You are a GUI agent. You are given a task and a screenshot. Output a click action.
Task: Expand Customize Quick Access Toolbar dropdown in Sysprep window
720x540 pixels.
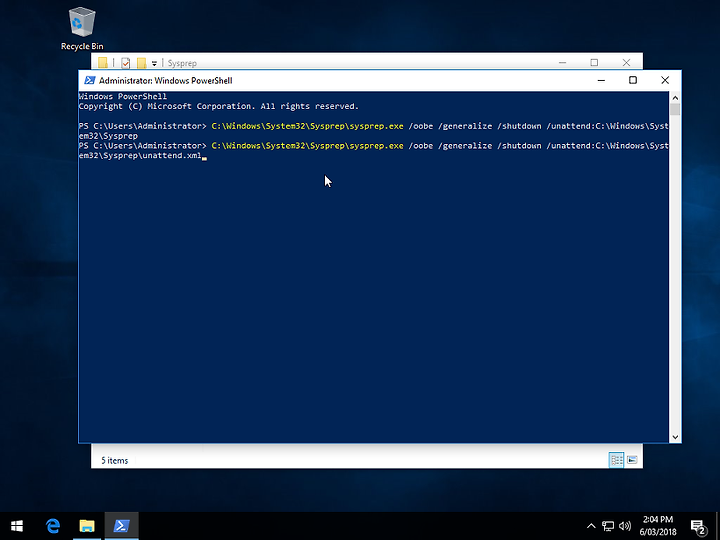154,63
